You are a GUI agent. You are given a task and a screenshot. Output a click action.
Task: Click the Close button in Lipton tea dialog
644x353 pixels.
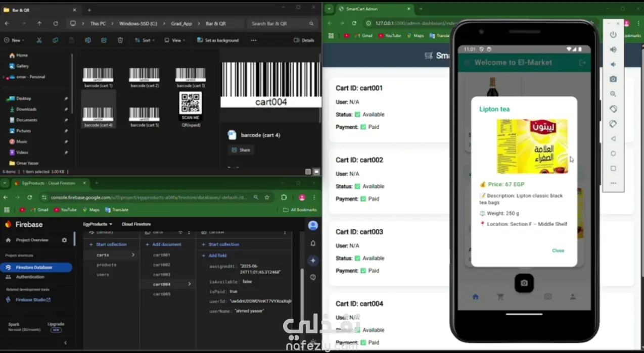pos(558,250)
